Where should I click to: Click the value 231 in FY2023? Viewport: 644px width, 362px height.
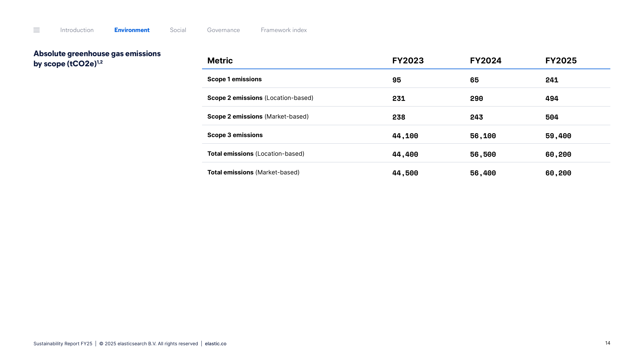coord(398,98)
